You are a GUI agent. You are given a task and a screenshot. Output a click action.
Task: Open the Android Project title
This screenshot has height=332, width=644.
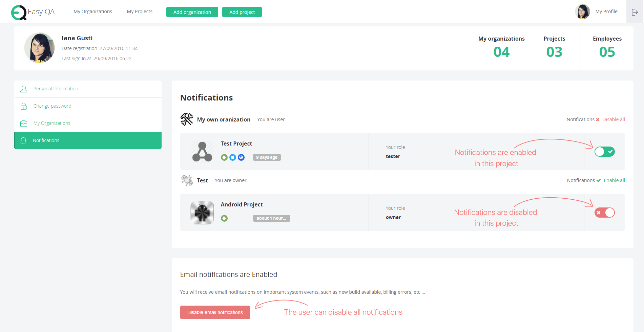click(x=242, y=204)
